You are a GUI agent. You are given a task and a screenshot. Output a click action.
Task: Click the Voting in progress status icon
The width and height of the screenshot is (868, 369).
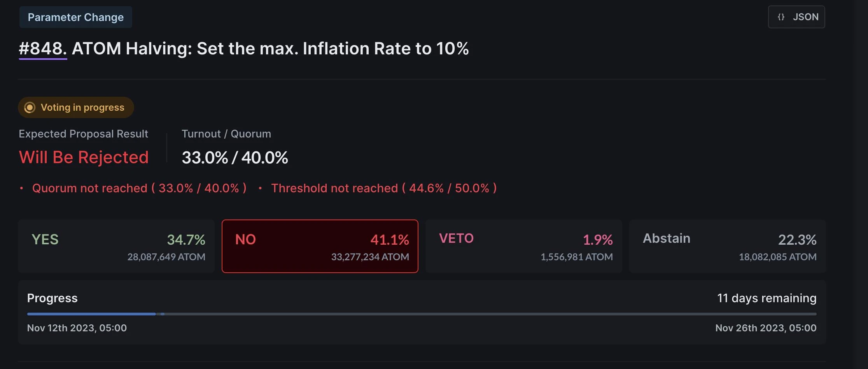coord(30,108)
